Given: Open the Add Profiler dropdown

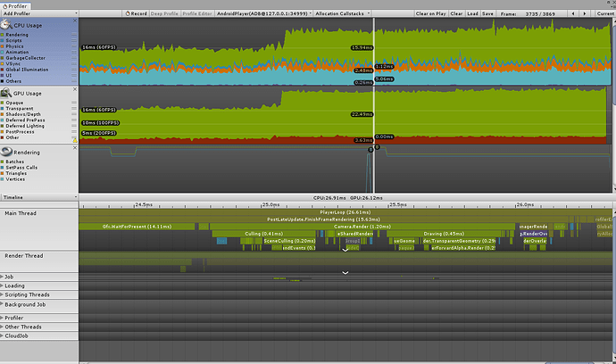Looking at the screenshot, I should pos(39,13).
